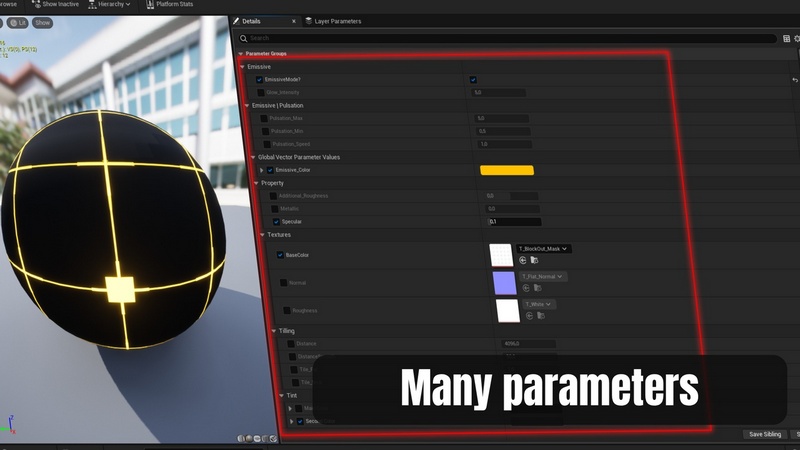Collapse the Emissive parameter group
The image size is (800, 450).
(243, 66)
